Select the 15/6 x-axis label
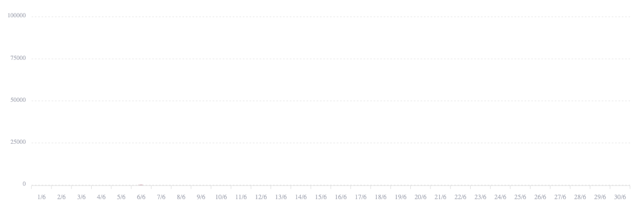The height and width of the screenshot is (207, 644). pyautogui.click(x=321, y=197)
